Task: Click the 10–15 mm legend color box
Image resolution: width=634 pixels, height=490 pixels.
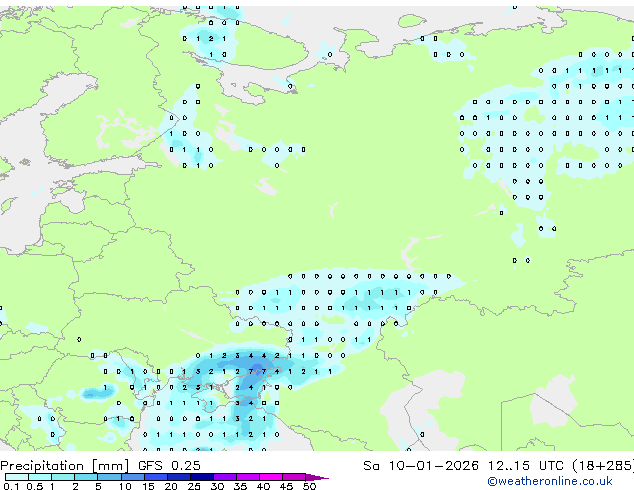Action: pyautogui.click(x=132, y=477)
